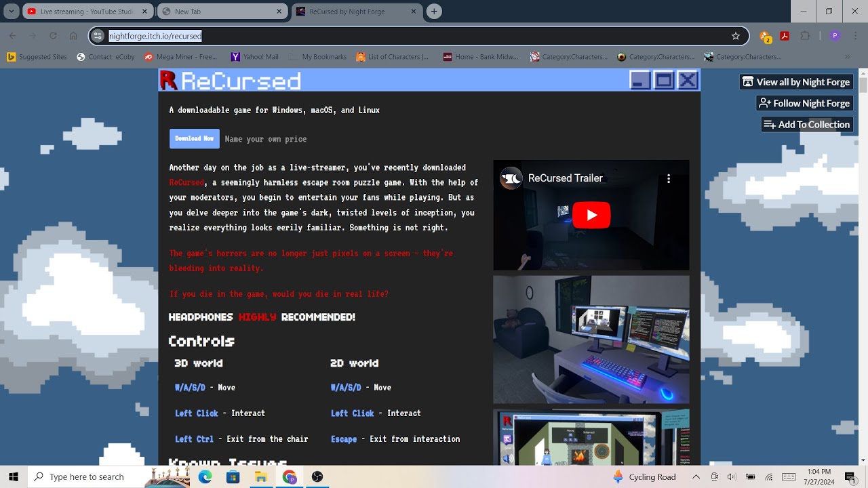Play the ReCursed Trailer video
Image resolution: width=868 pixels, height=488 pixels.
point(591,216)
